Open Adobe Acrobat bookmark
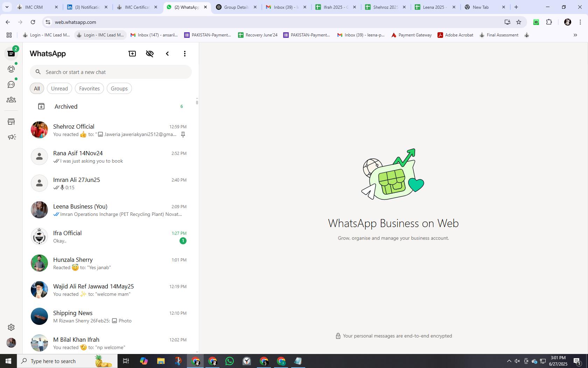 click(x=455, y=35)
